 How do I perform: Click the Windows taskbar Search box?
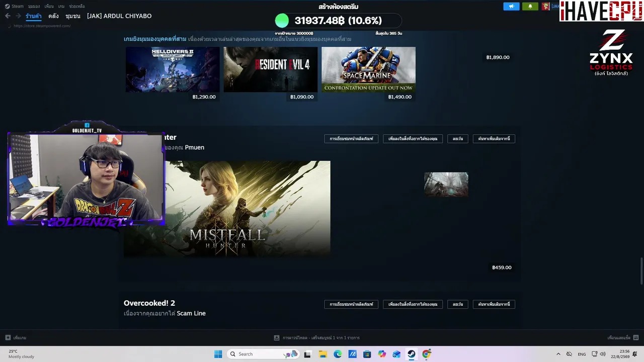(263, 354)
